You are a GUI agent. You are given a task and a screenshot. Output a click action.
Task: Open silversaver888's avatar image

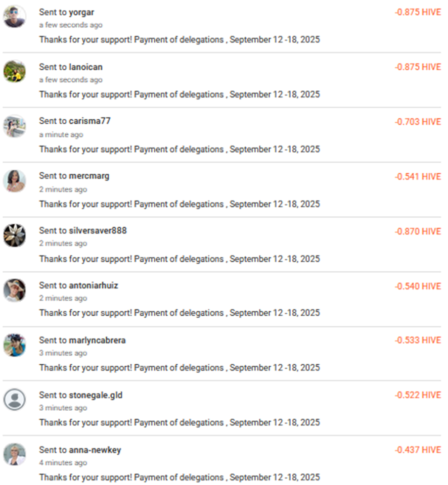pos(14,235)
